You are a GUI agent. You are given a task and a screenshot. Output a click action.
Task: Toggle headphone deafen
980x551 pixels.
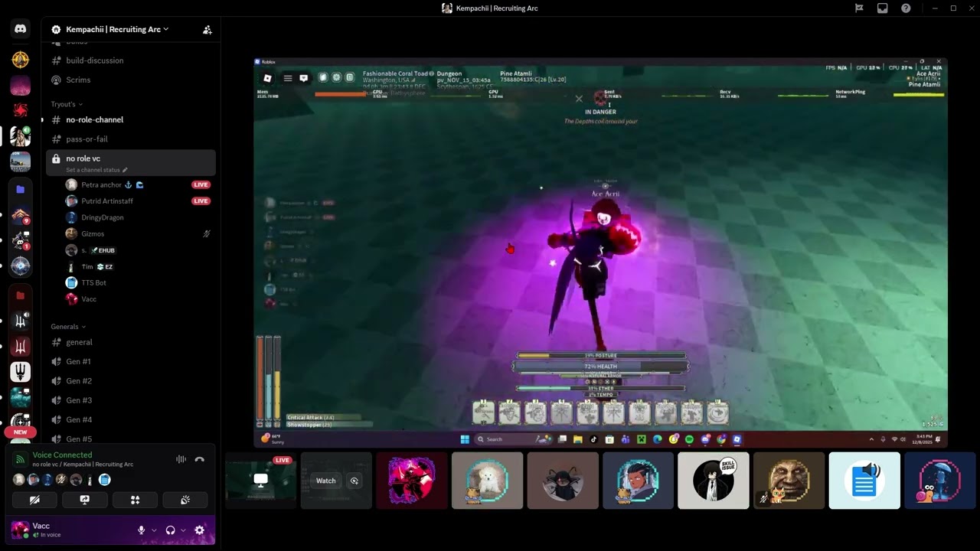point(170,530)
